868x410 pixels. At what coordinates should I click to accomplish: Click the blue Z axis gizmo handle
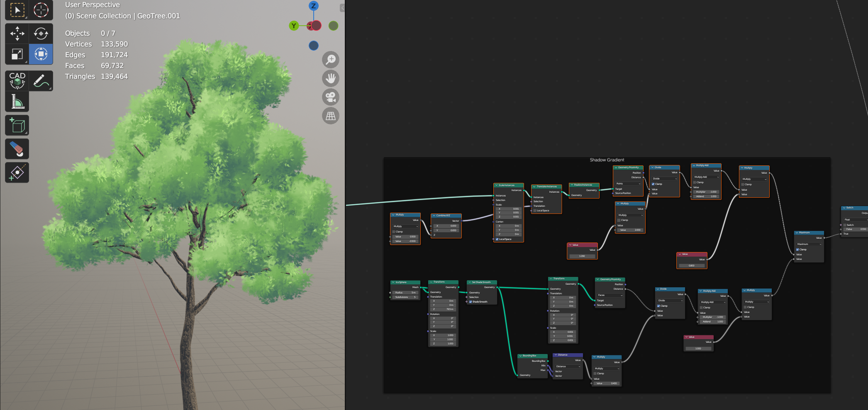point(314,6)
